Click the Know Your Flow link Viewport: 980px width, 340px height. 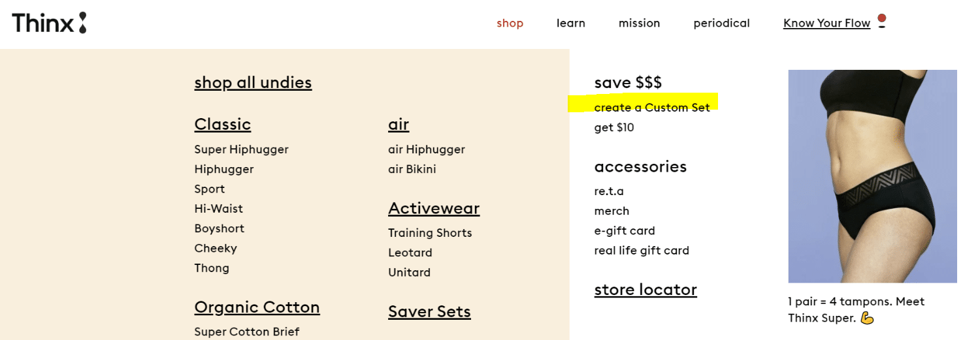[x=826, y=23]
